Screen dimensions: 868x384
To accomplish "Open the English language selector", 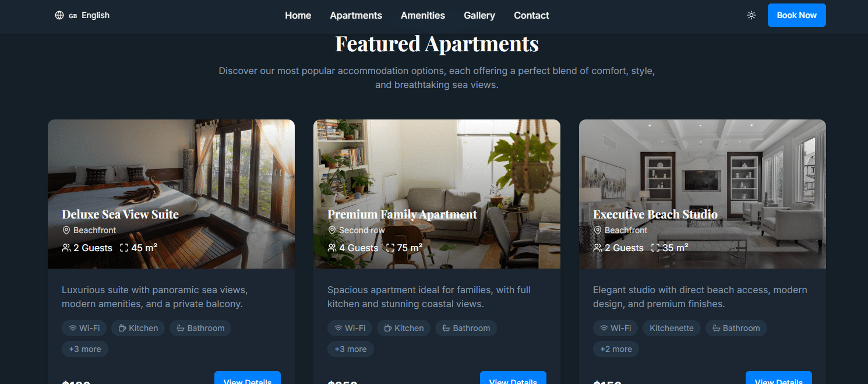I will [x=82, y=15].
